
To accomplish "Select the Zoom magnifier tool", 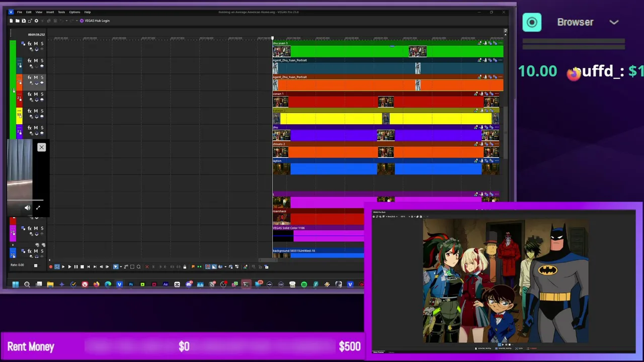I will click(138, 266).
